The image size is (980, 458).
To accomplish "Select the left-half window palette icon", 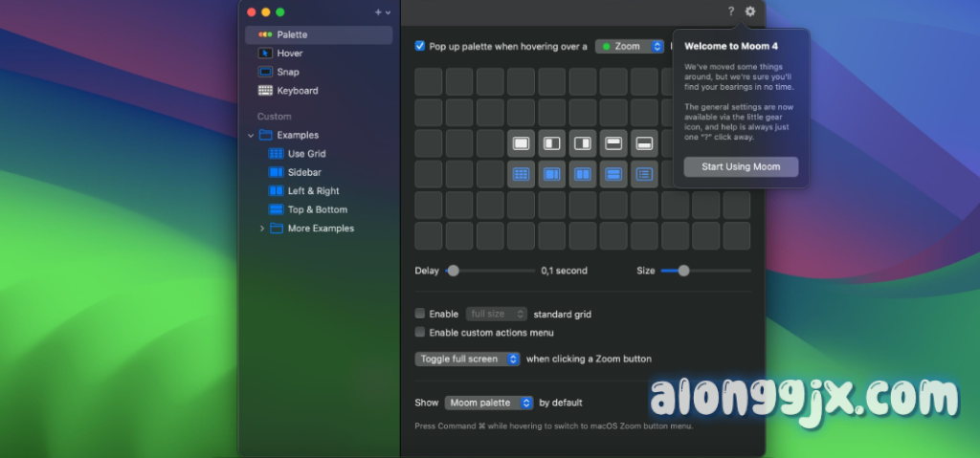I will click(x=552, y=143).
